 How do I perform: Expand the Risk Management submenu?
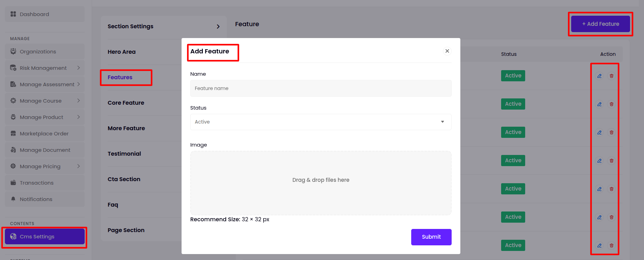[78, 68]
